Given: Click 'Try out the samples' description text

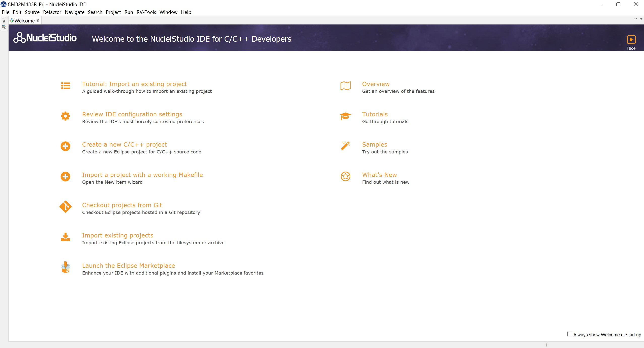Looking at the screenshot, I should point(385,152).
